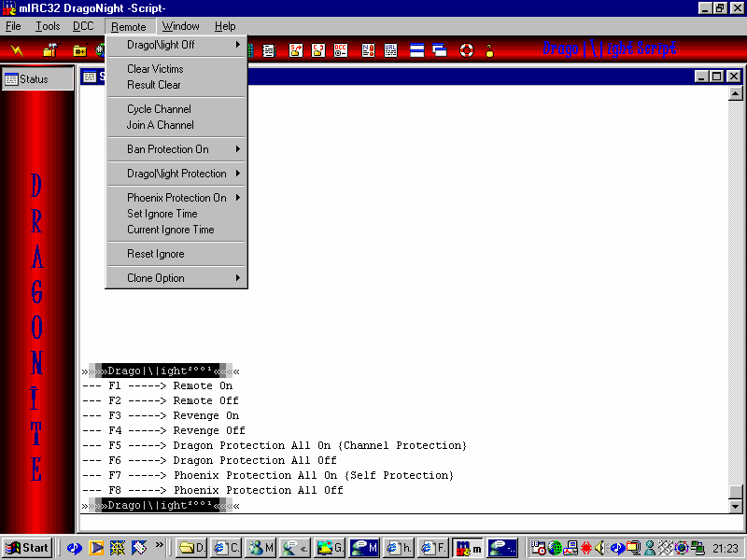Launch the media player quick launch icon
747x560 pixels.
[96, 548]
